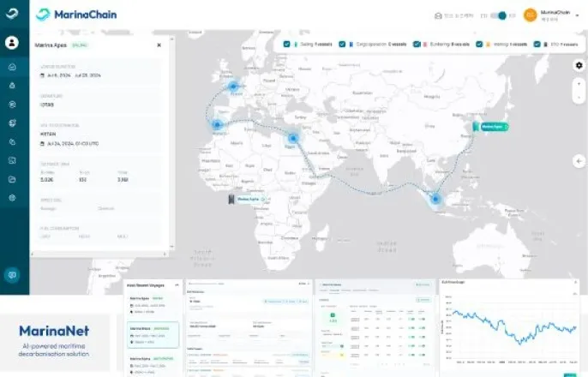The width and height of the screenshot is (588, 377).
Task: Click the orange user avatar
Action: click(x=531, y=15)
